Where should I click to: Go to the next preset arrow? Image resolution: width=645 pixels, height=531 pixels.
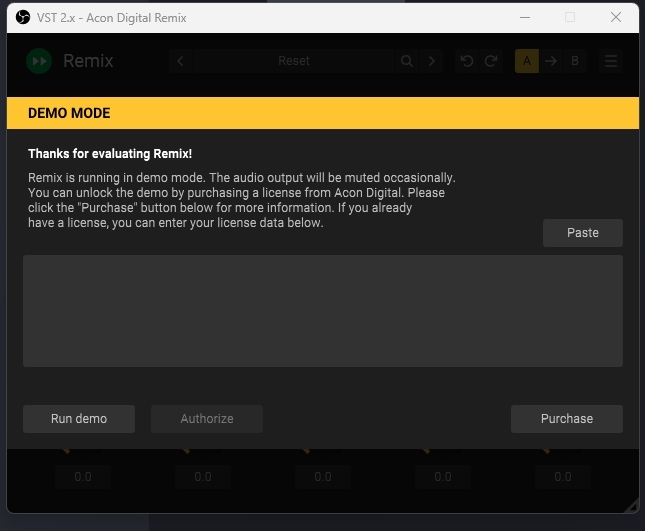click(432, 61)
